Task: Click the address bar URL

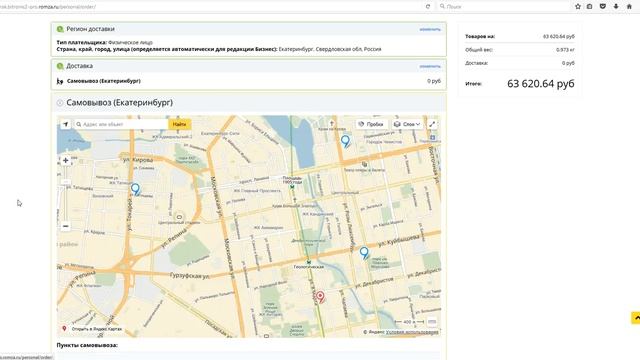Action: pos(49,7)
